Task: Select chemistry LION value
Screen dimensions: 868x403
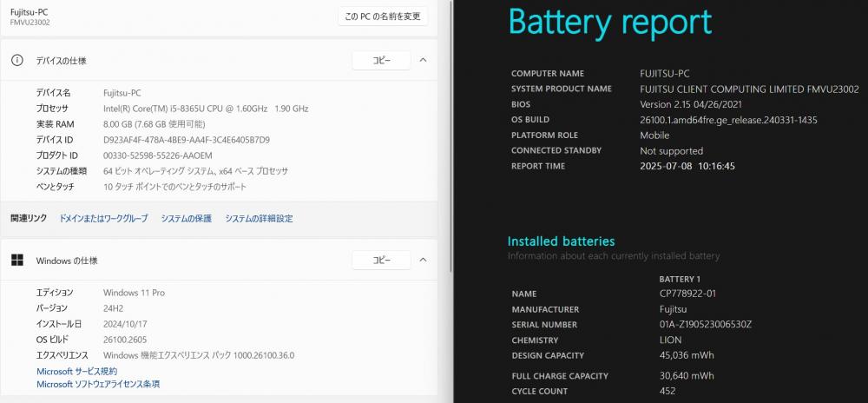Action: click(670, 340)
